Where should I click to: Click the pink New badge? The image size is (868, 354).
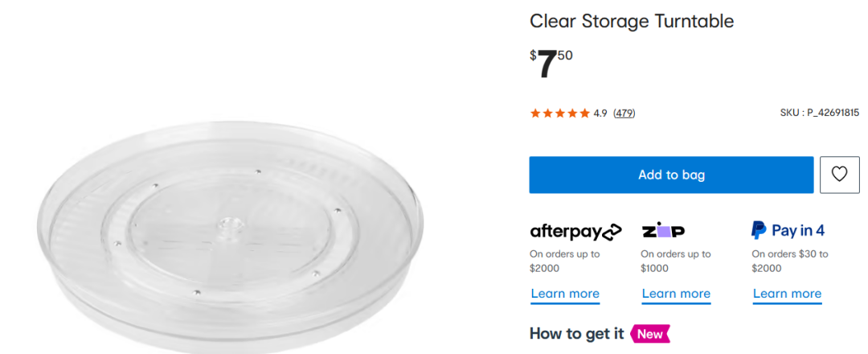650,333
